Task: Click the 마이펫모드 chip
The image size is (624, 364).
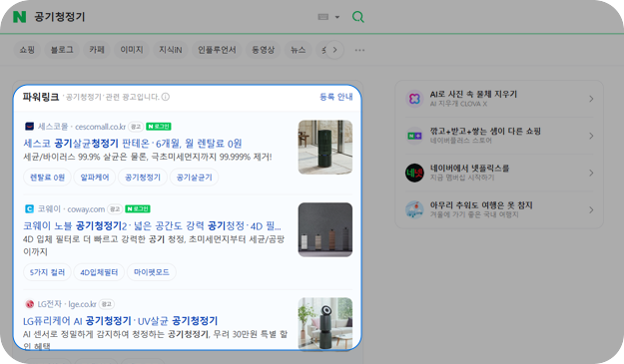Action: [151, 272]
